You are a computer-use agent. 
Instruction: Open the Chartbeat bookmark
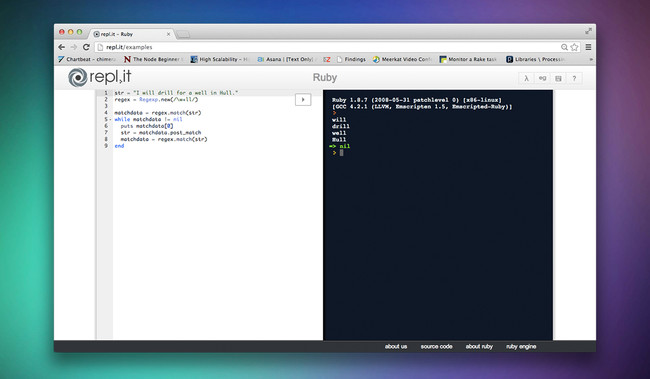coord(87,59)
